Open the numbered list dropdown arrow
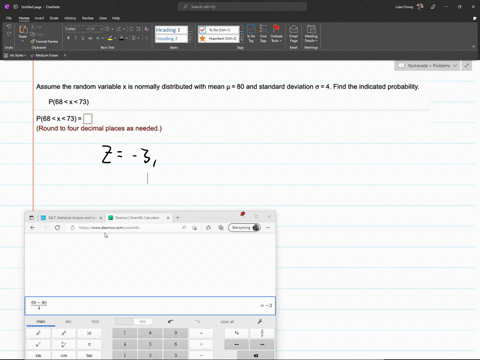The height and width of the screenshot is (360, 480). 124,29
